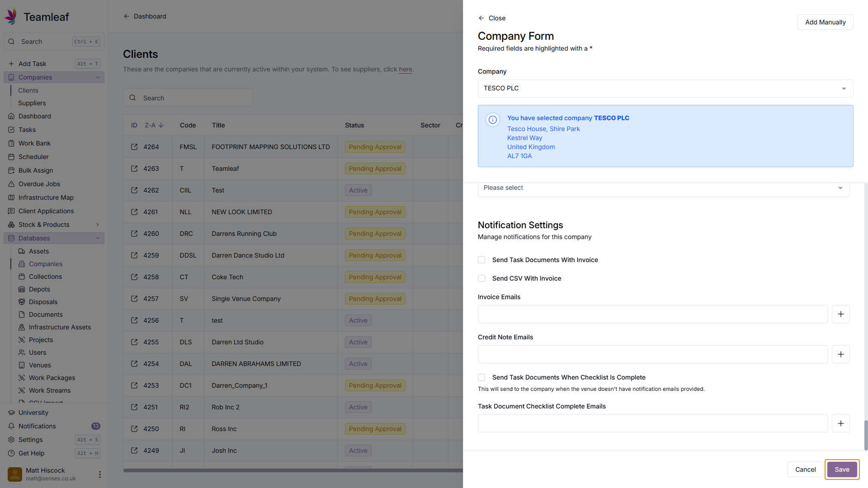Click the form's vertical scrollbar thumb
Viewport: 868px width, 488px height.
point(866,435)
